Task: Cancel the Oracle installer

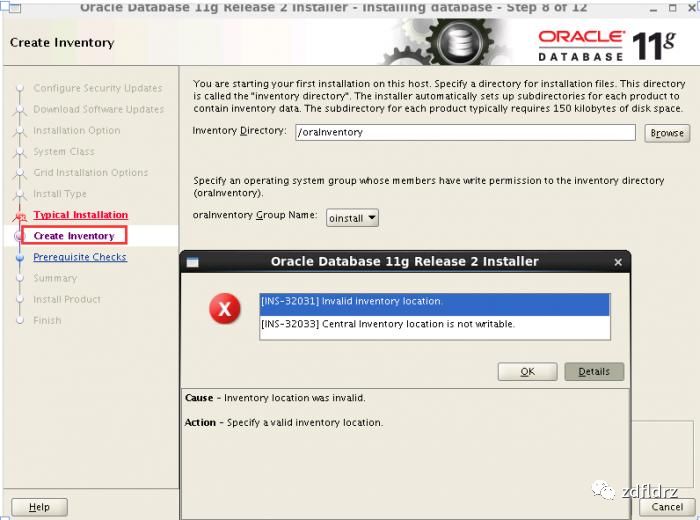Action: 667,507
